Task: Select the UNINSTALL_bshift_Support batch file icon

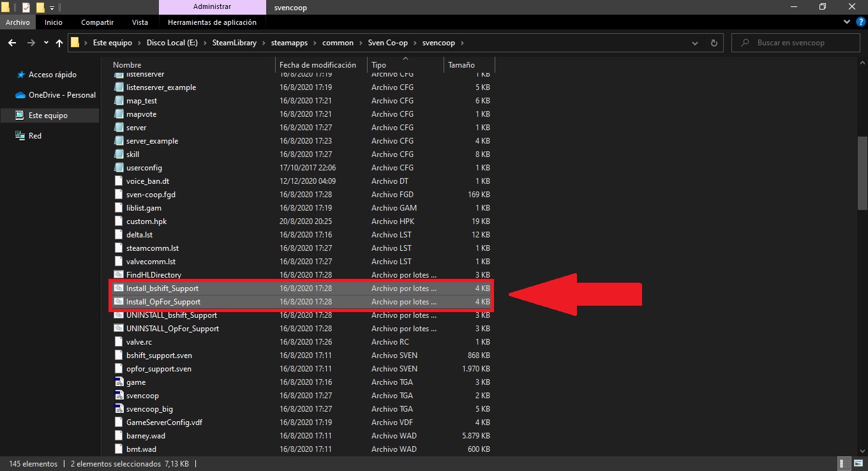Action: tap(118, 315)
